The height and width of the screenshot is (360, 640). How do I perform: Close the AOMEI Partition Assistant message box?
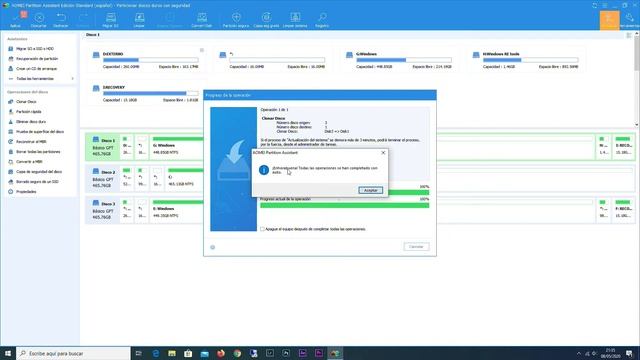click(383, 153)
